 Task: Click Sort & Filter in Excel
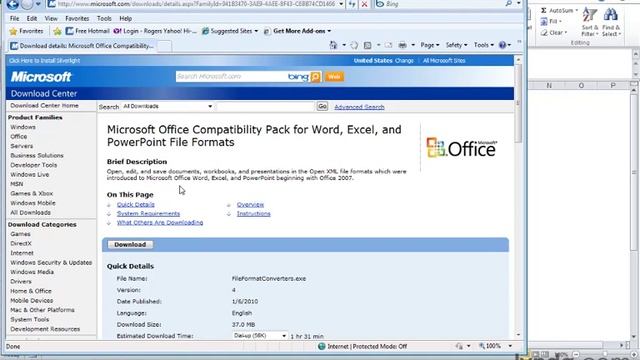590,21
